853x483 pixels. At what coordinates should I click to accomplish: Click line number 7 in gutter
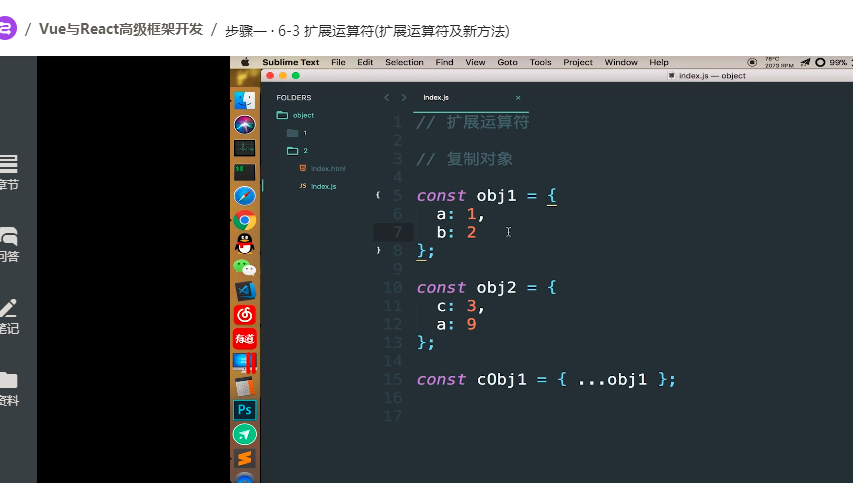(x=398, y=232)
